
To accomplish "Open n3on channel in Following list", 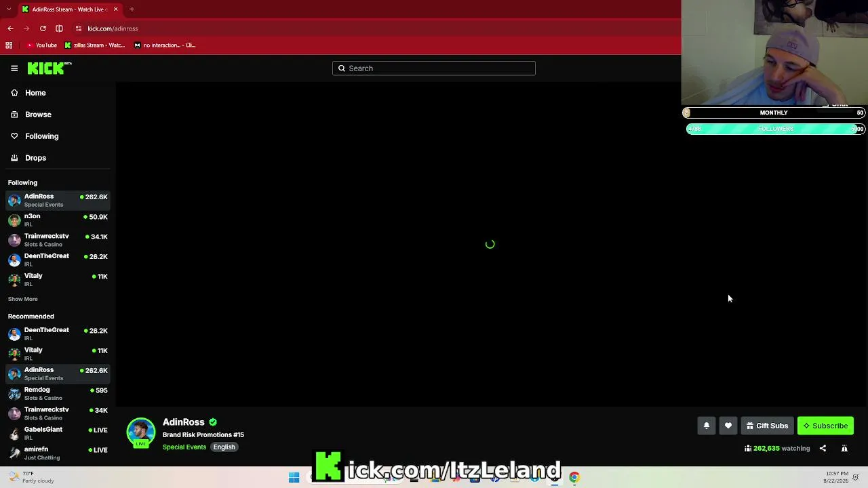I will coord(58,220).
